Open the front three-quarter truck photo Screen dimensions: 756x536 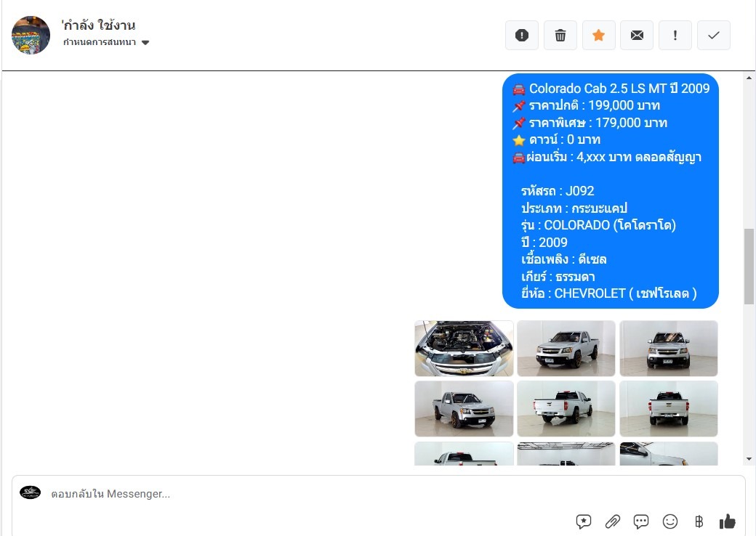[566, 349]
